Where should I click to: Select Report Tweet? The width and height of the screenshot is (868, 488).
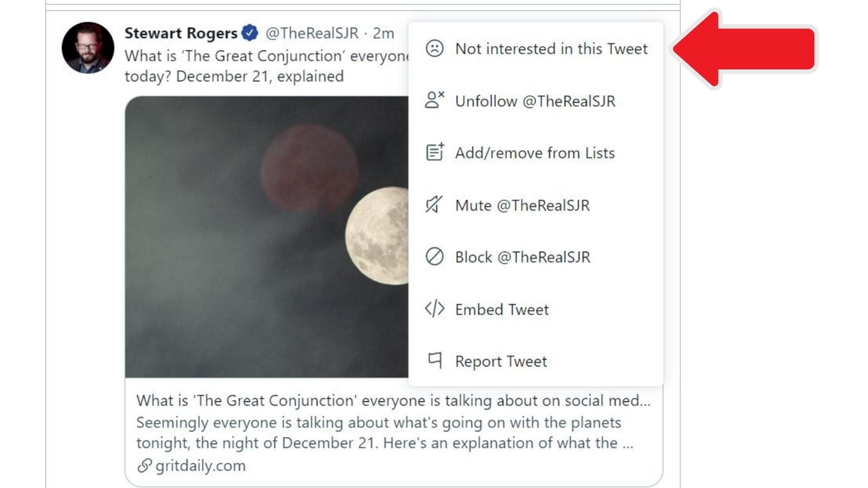point(536,361)
